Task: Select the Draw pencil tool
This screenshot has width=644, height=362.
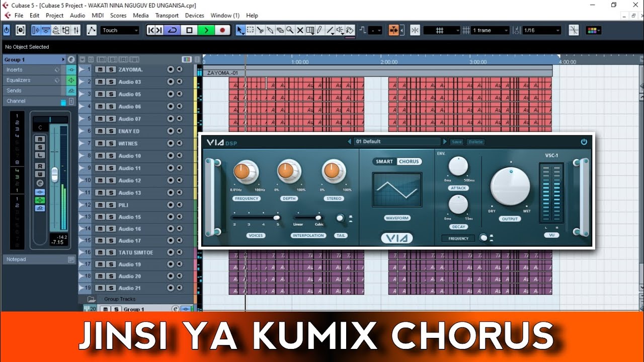Action: click(319, 30)
